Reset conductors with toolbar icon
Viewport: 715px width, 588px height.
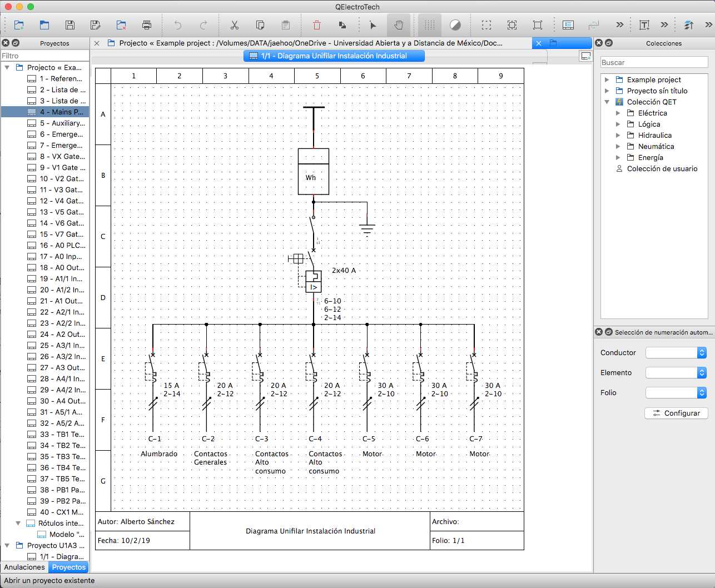(x=594, y=25)
